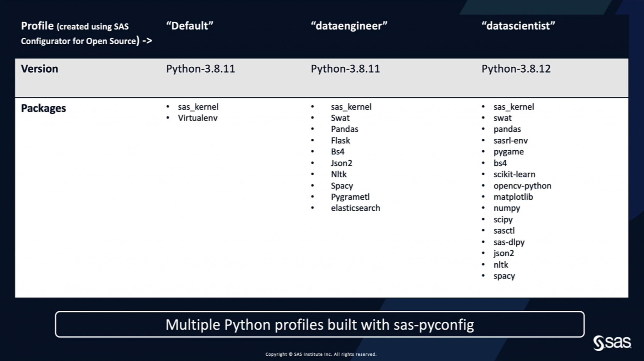The height and width of the screenshot is (361, 644).
Task: Click the "Multiple Python profiles built with sas-pyconfig" banner
Action: pyautogui.click(x=319, y=325)
